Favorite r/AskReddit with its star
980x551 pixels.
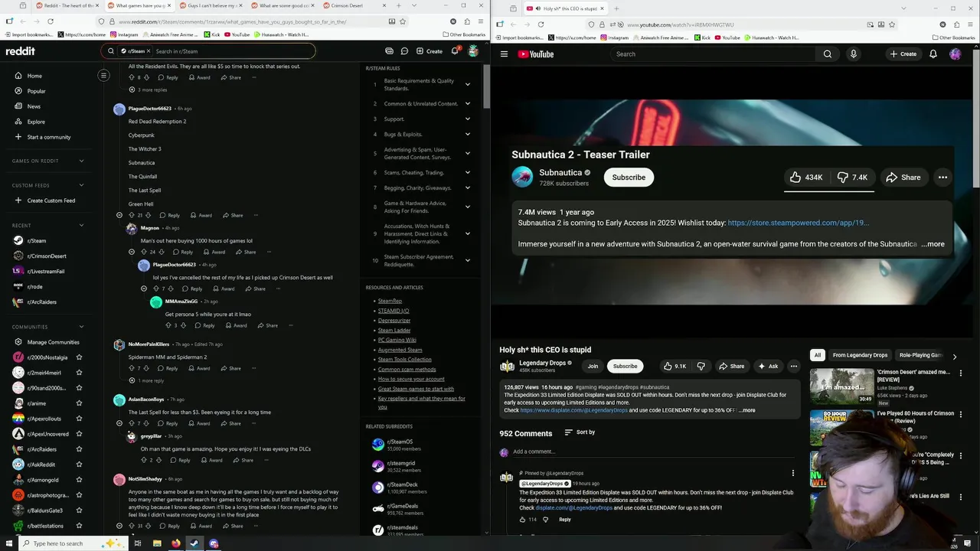[79, 465]
